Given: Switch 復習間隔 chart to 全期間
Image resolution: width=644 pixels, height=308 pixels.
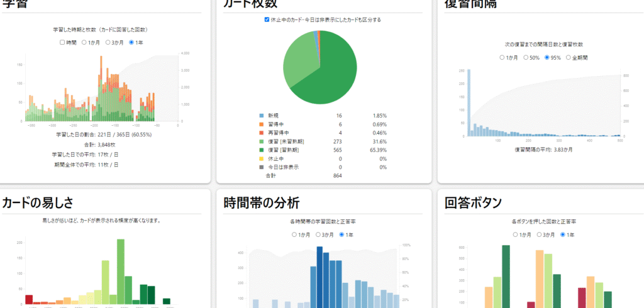Looking at the screenshot, I should [x=569, y=57].
